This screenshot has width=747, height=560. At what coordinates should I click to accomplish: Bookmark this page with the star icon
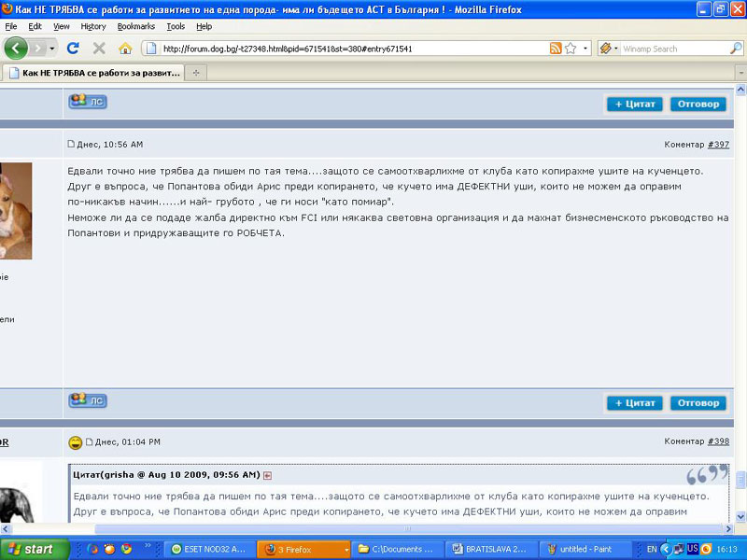click(571, 49)
